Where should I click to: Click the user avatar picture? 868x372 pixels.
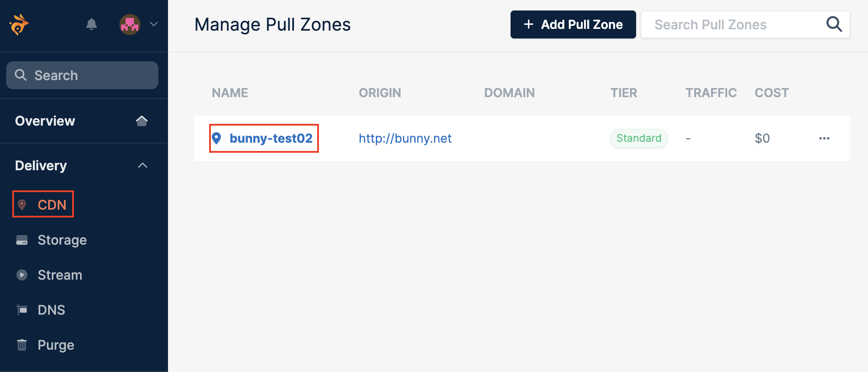(x=130, y=25)
